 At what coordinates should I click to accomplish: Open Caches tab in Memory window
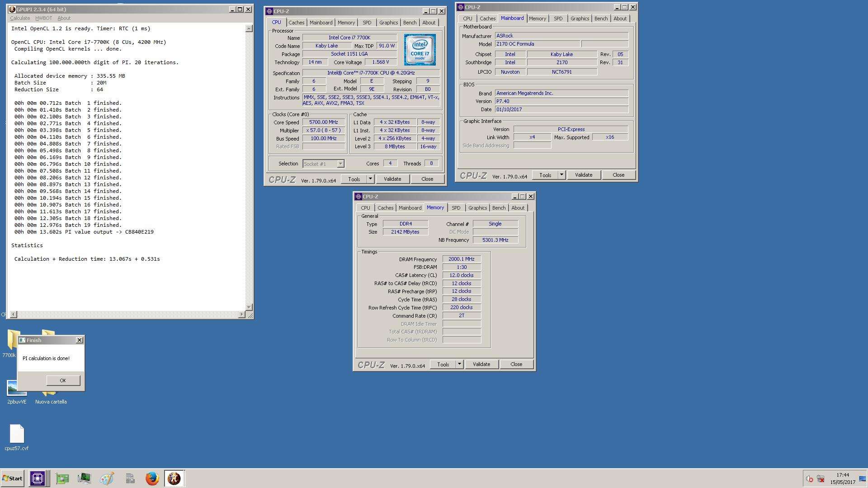[386, 208]
